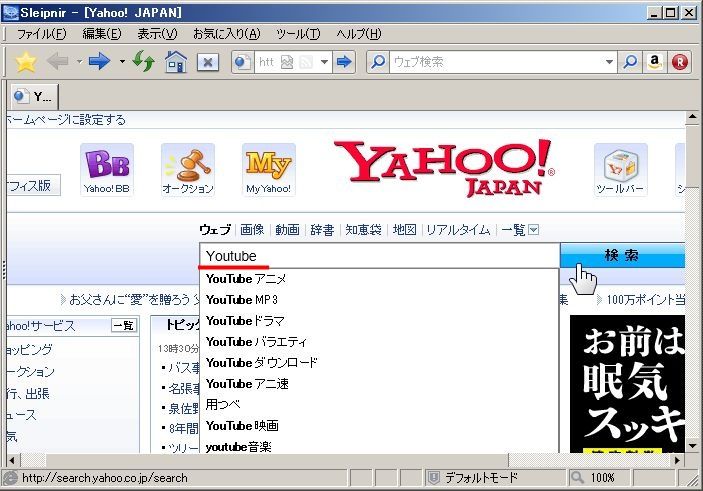Select the Yahoo browser tab

(x=34, y=96)
